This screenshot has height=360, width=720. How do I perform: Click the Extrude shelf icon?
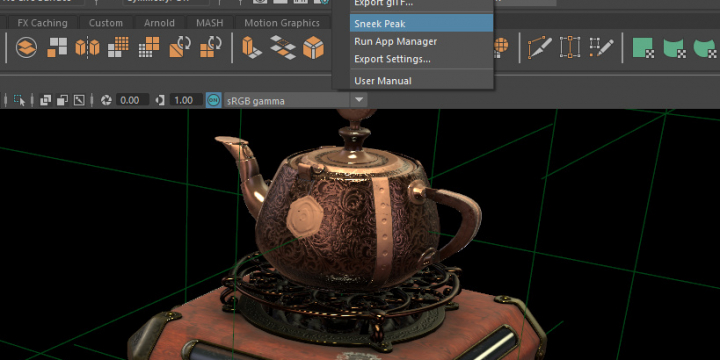pyautogui.click(x=252, y=47)
